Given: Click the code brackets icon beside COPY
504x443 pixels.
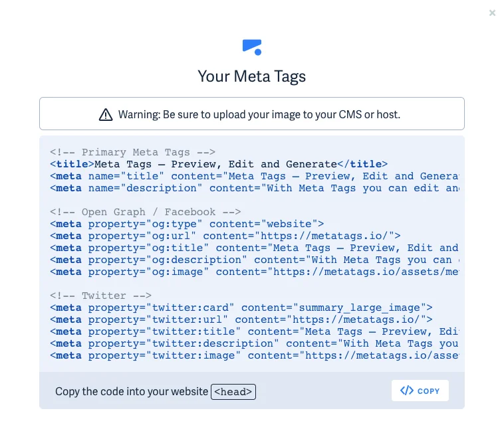Looking at the screenshot, I should tap(407, 391).
